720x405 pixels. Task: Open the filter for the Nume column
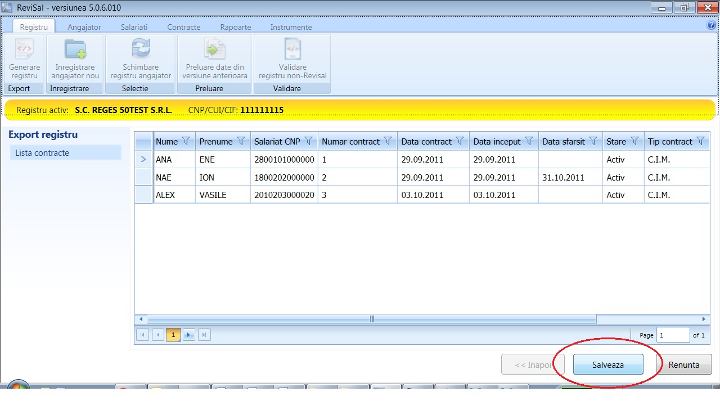click(186, 141)
